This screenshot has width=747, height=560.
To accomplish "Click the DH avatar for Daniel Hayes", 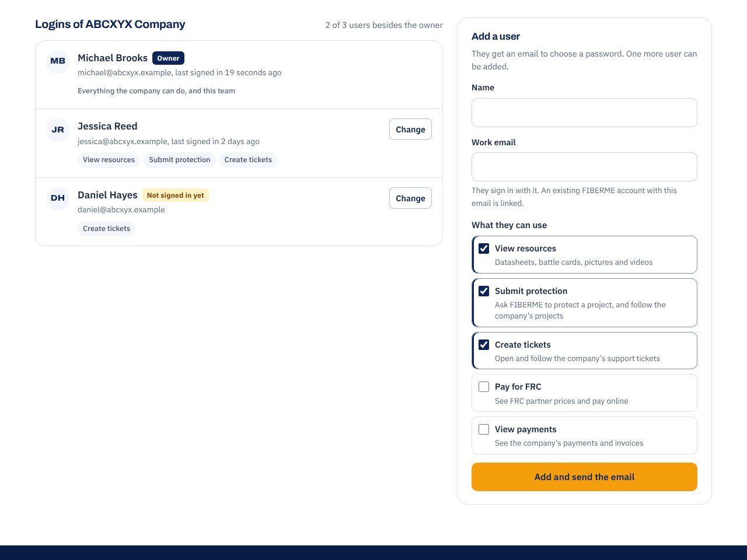I will coord(58,198).
